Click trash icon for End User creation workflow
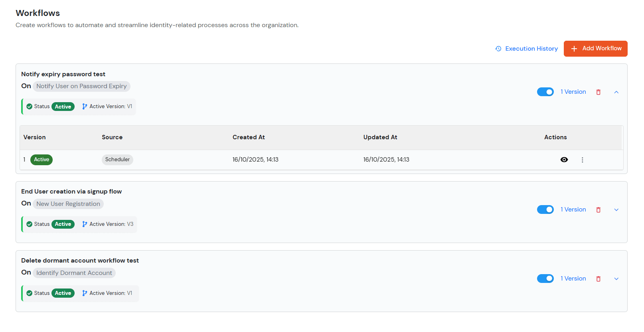This screenshot has height=332, width=644. 598,210
